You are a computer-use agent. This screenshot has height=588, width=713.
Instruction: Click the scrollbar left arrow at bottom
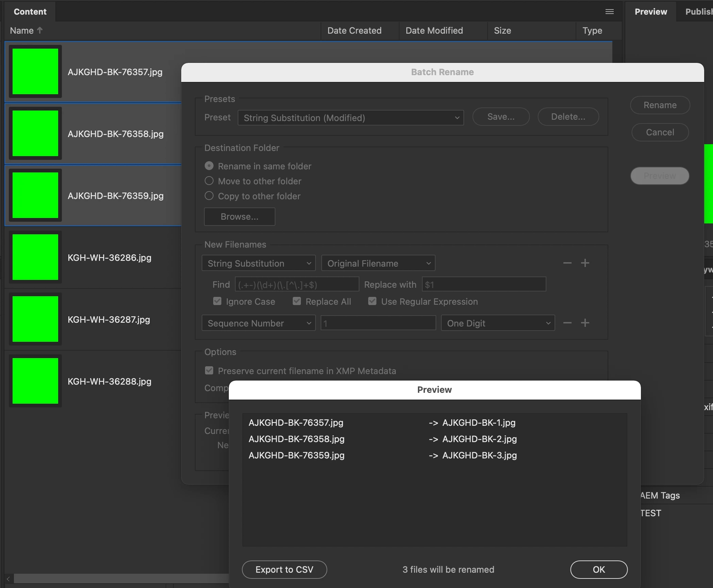click(8, 578)
